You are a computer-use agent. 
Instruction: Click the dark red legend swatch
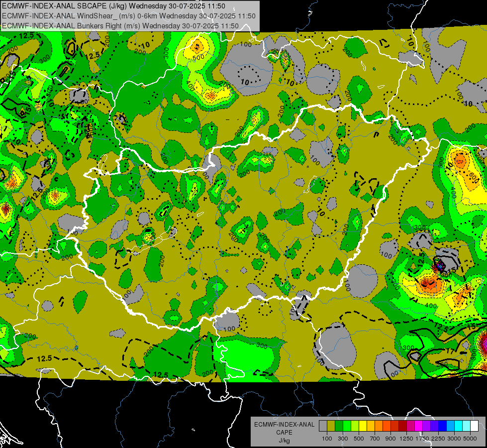[x=403, y=426]
